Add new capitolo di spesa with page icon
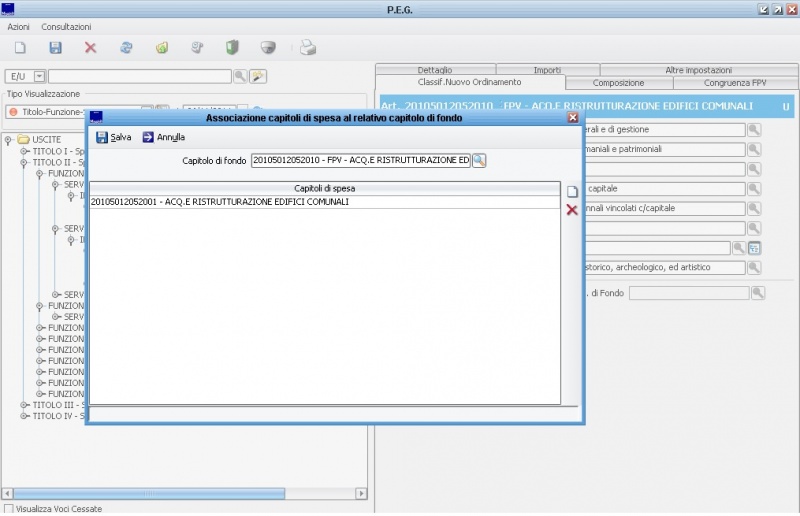The width and height of the screenshot is (800, 516). click(572, 192)
